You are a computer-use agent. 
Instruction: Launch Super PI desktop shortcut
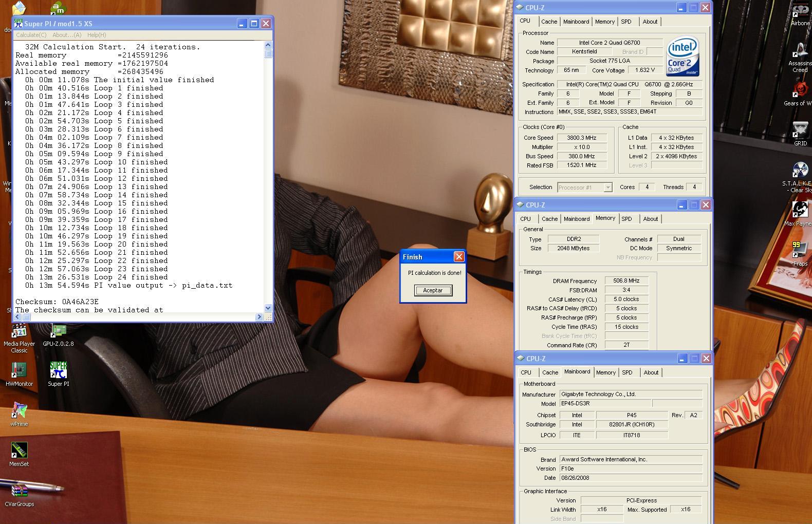[x=58, y=375]
